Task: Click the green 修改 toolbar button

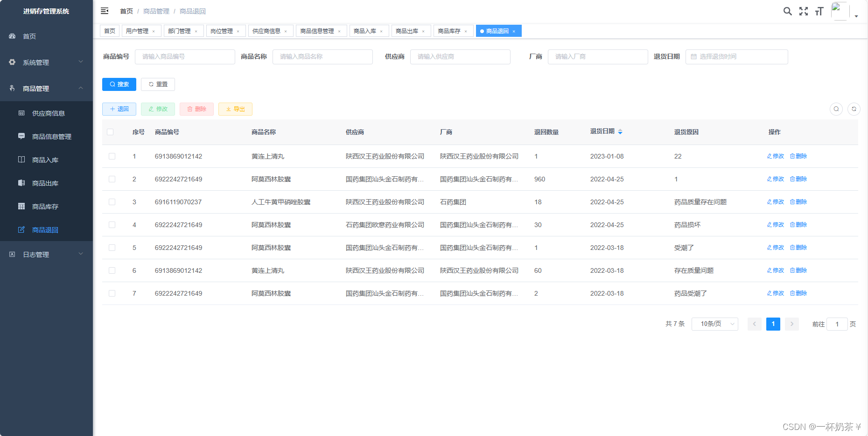Action: pyautogui.click(x=158, y=109)
